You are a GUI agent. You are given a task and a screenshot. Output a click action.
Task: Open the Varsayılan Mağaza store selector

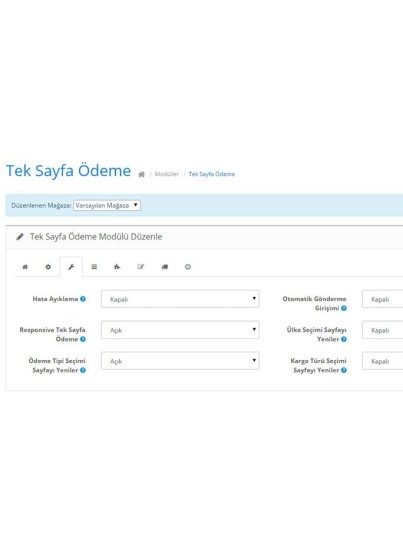[x=107, y=206]
